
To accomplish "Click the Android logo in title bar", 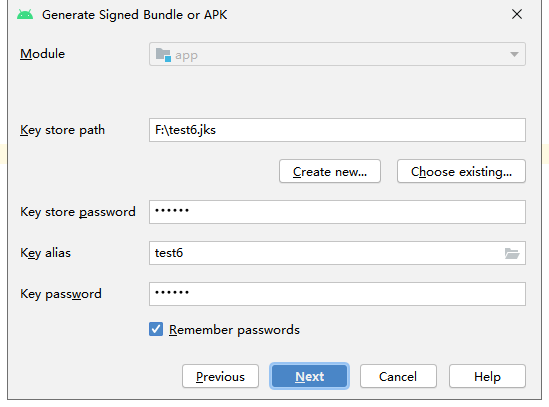I will [25, 15].
